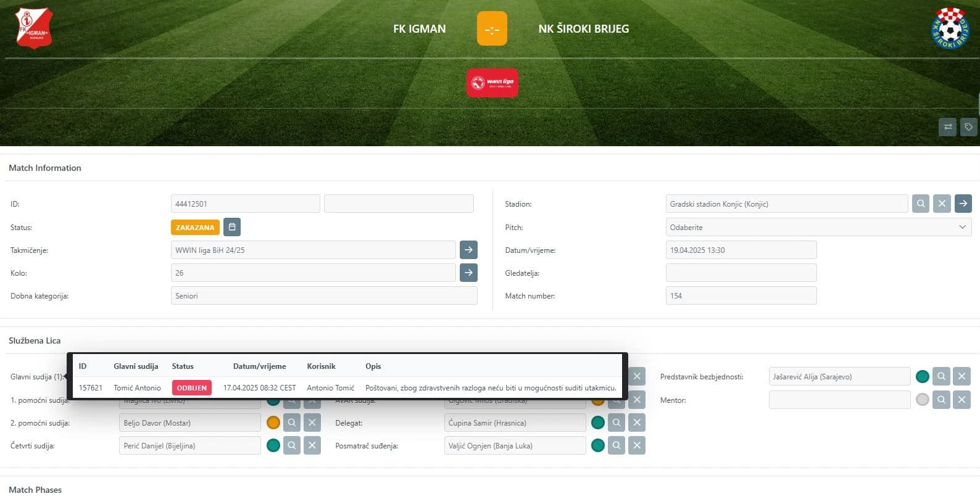Click the Jašarević Alija (Sarajevo) field
The image size is (980, 499).
(x=840, y=376)
